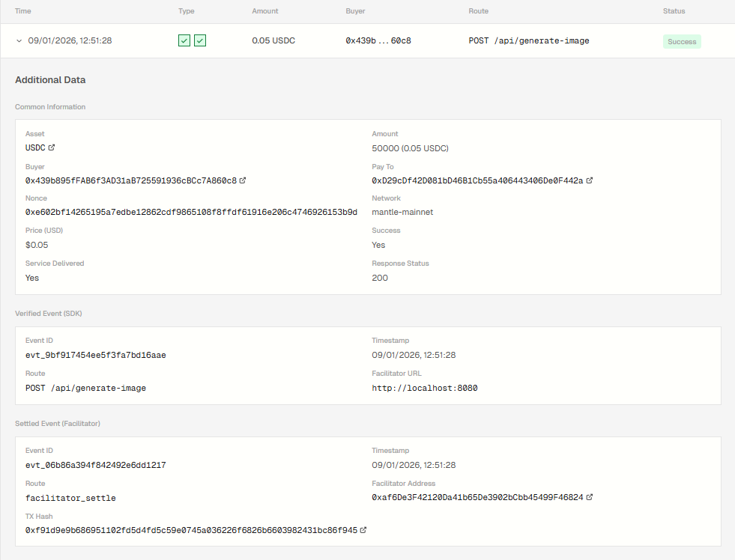Screen dimensions: 735x560
Task: Click the Amount column header
Action: tap(264, 11)
